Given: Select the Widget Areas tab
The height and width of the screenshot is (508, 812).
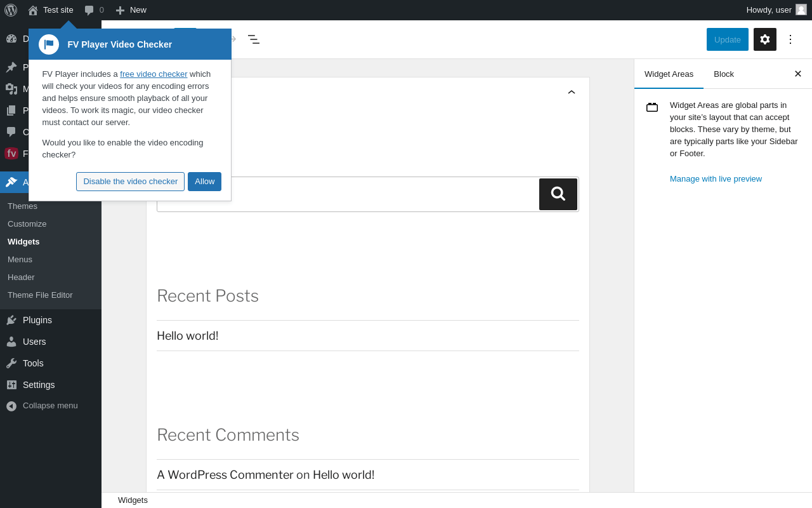Looking at the screenshot, I should point(669,74).
